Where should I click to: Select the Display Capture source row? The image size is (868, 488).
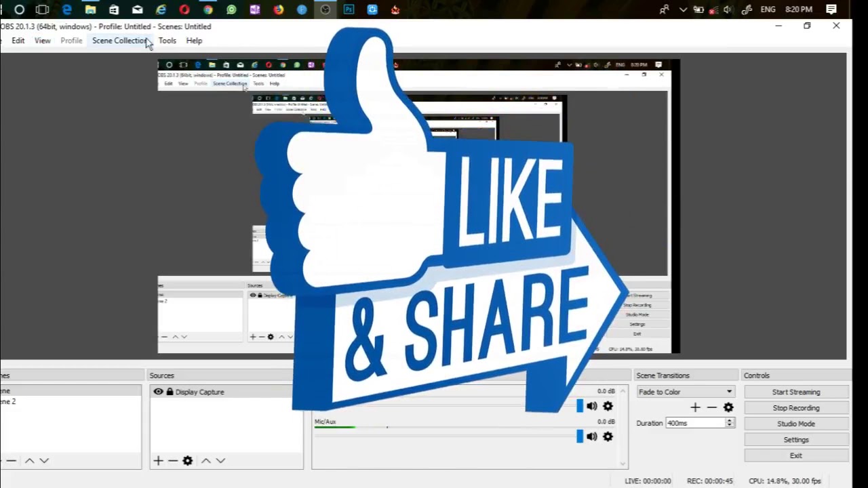click(226, 392)
